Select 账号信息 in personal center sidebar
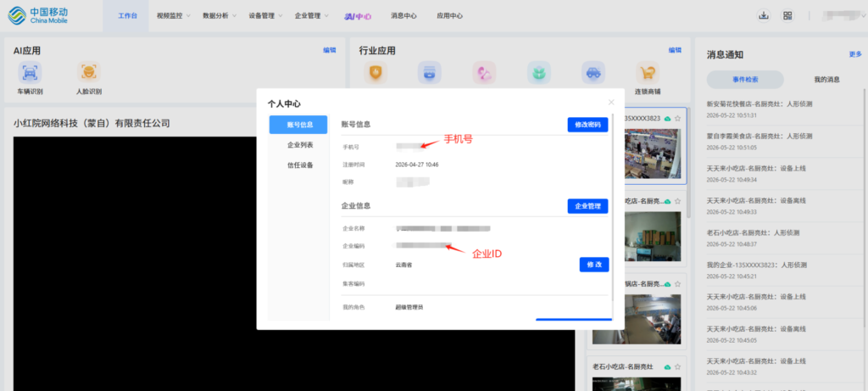 click(x=298, y=125)
